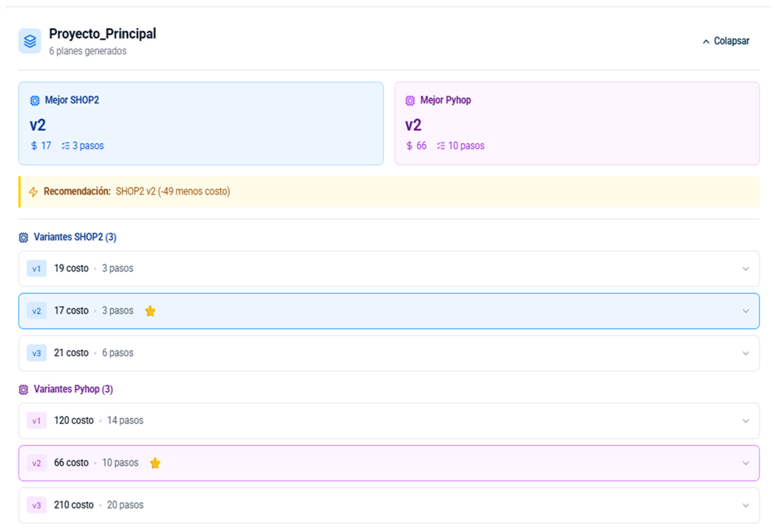Click the layers icon beside Proyecto_Principal
Viewport: 774px width, 532px height.
pyautogui.click(x=30, y=41)
